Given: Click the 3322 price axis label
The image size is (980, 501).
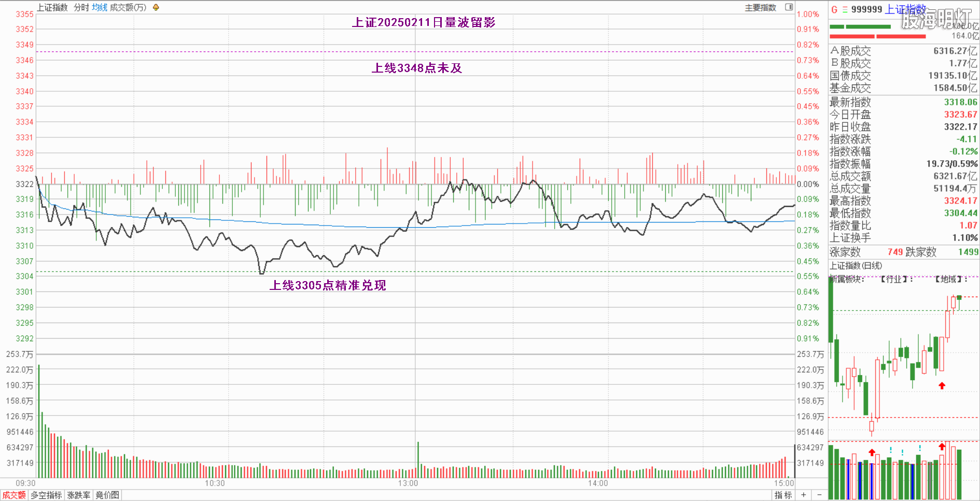Looking at the screenshot, I should pyautogui.click(x=24, y=184).
